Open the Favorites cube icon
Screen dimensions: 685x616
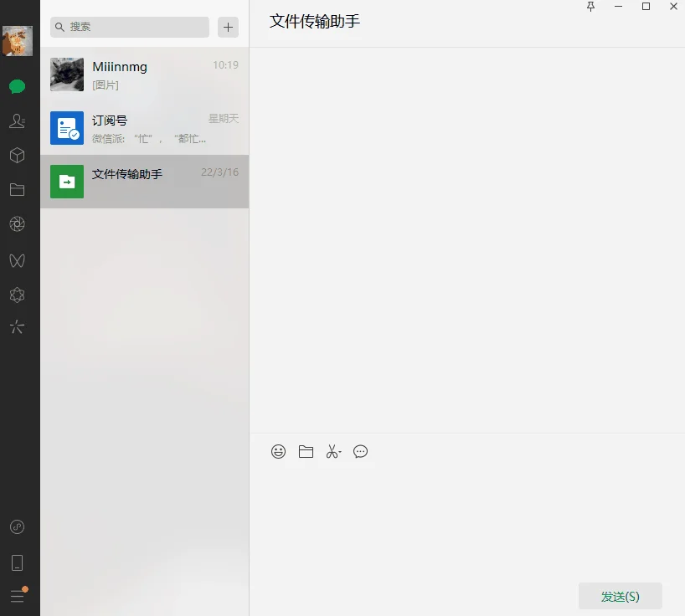click(x=17, y=156)
